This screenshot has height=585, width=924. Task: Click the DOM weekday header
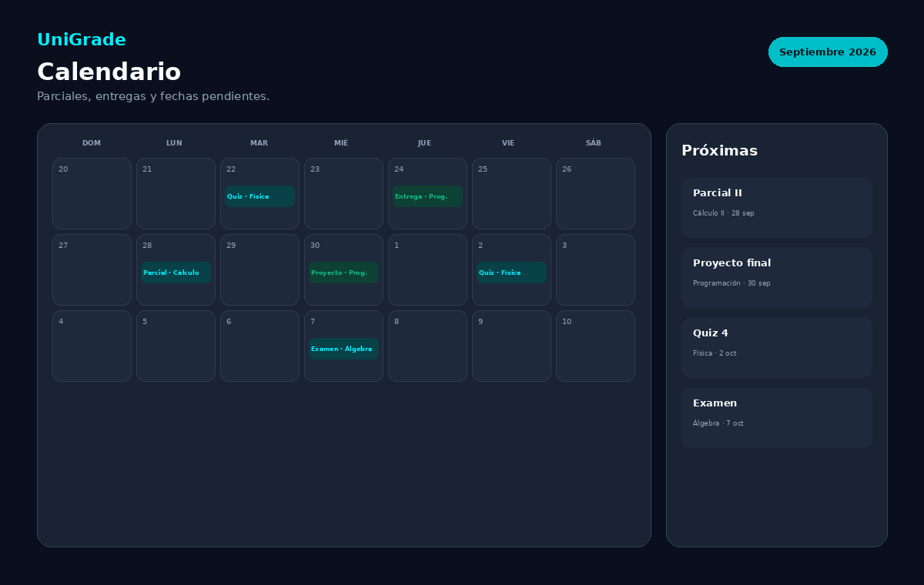(92, 143)
